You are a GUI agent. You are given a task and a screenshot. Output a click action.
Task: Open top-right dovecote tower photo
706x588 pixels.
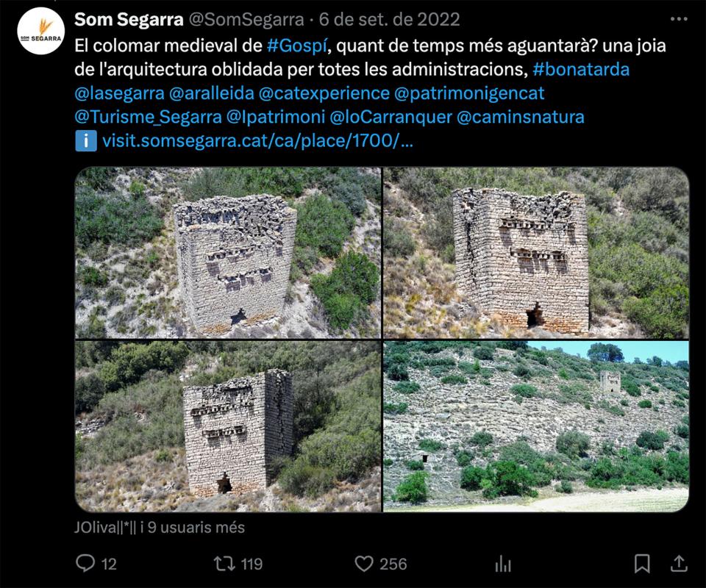[536, 252]
